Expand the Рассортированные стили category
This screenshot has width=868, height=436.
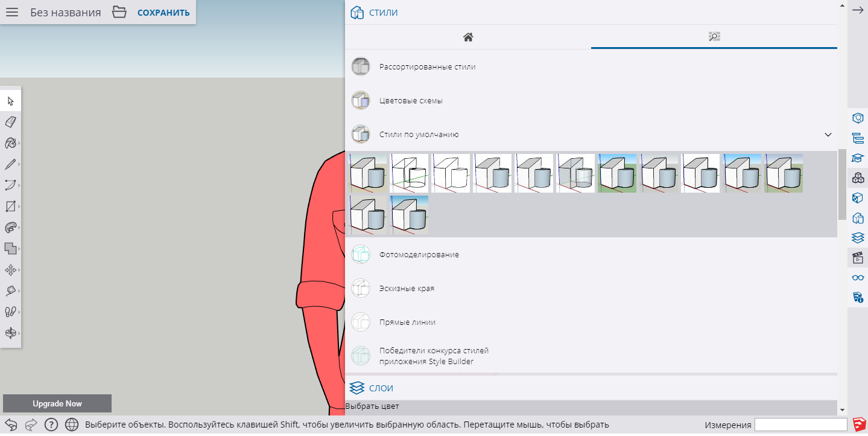(x=591, y=66)
